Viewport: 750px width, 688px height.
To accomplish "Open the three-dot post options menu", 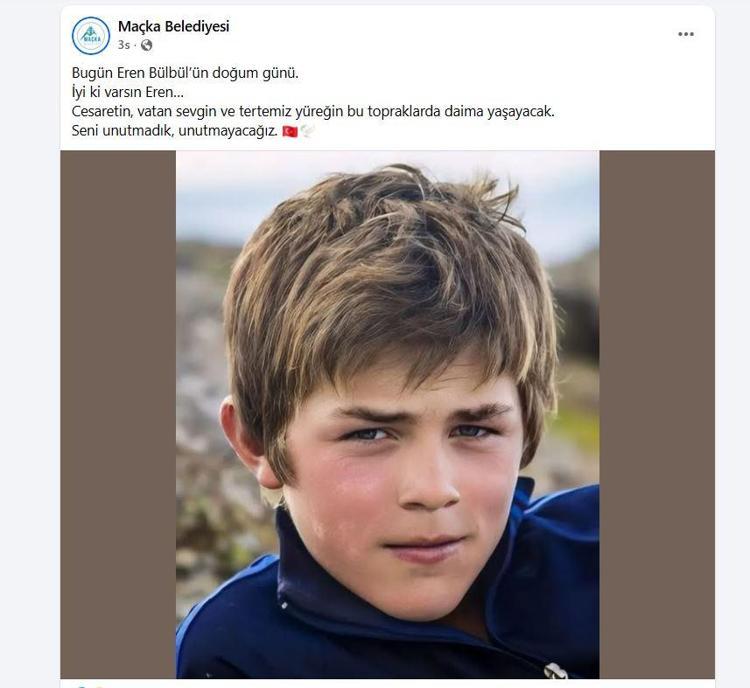I will coord(686,34).
